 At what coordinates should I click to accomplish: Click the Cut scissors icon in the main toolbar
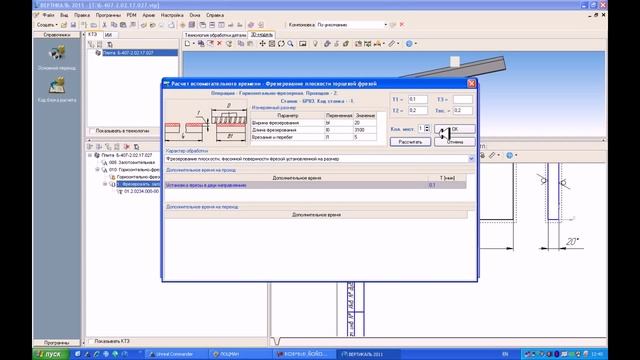[104, 25]
